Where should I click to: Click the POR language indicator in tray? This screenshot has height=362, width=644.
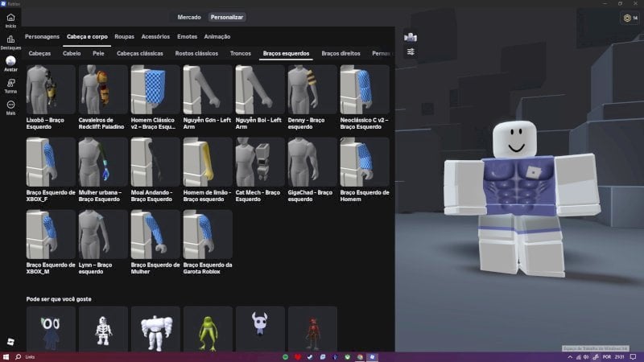pyautogui.click(x=607, y=357)
